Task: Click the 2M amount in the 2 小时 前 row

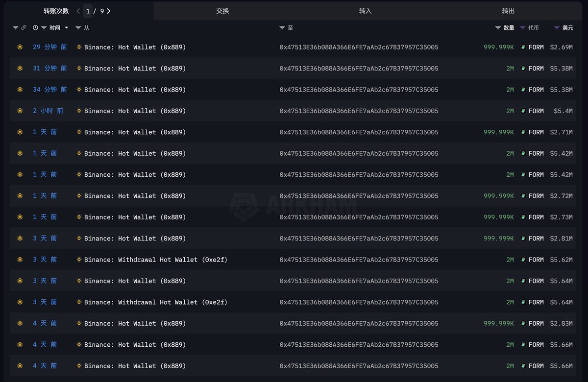Action: [x=510, y=111]
